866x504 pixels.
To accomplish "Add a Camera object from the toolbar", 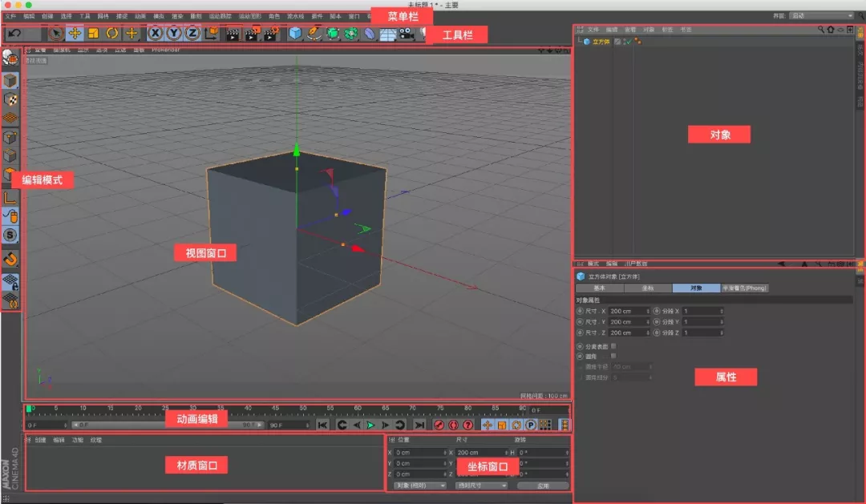I will pos(407,34).
